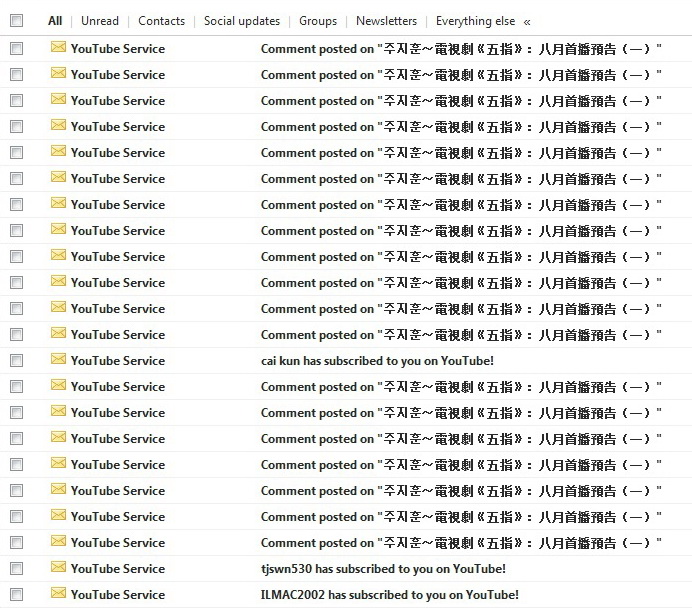Check the box for ILMAC2002 subscription email
Image resolution: width=692 pixels, height=608 pixels.
click(x=16, y=594)
